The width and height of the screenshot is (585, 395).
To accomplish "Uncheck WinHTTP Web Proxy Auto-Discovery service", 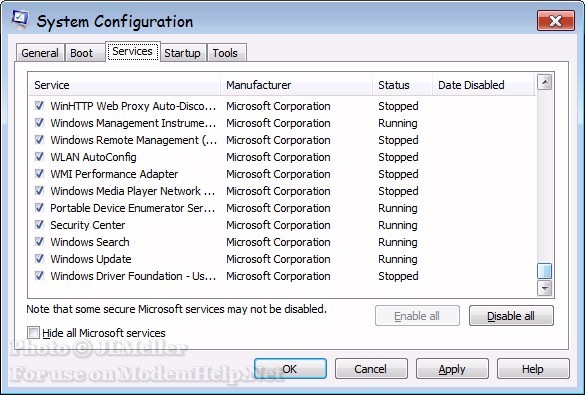I will click(39, 106).
